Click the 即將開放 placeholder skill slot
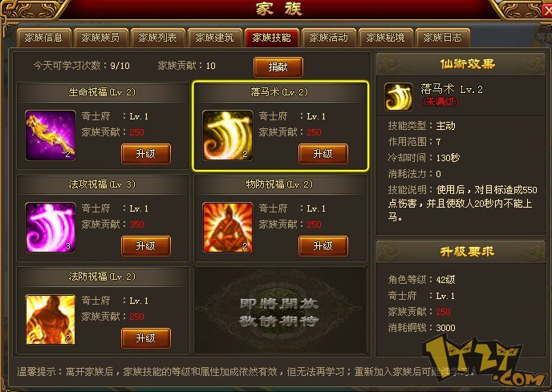Screen dimensions: 552x392 (280, 310)
